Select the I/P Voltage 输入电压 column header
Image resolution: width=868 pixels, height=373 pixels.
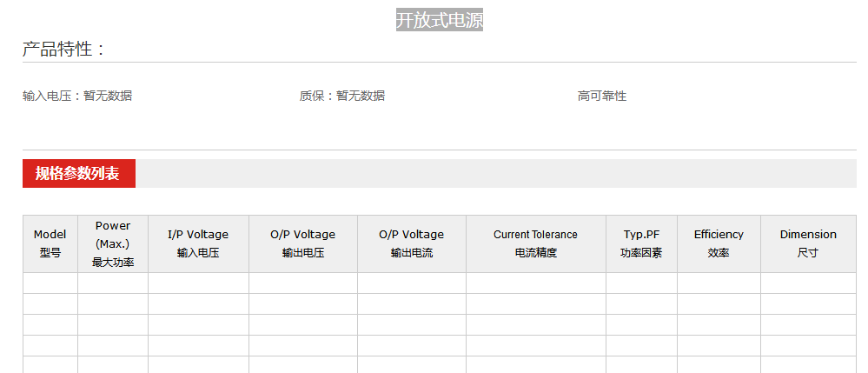tap(198, 243)
